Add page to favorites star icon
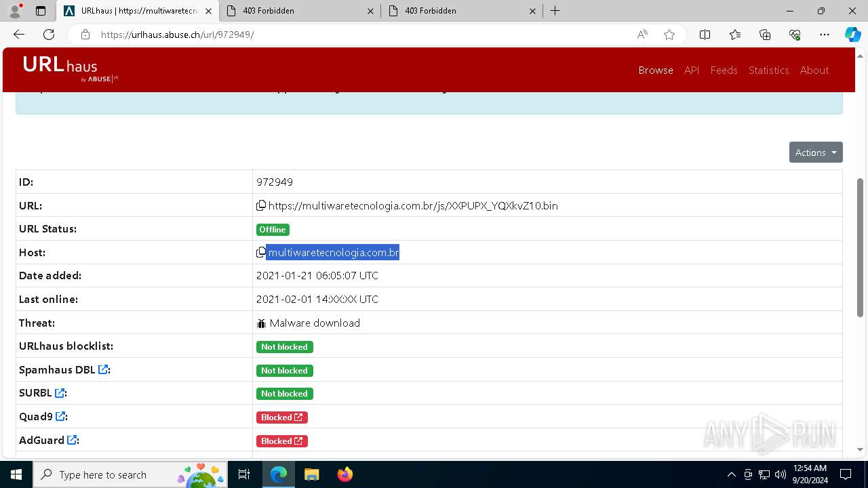This screenshot has height=488, width=868. click(669, 35)
